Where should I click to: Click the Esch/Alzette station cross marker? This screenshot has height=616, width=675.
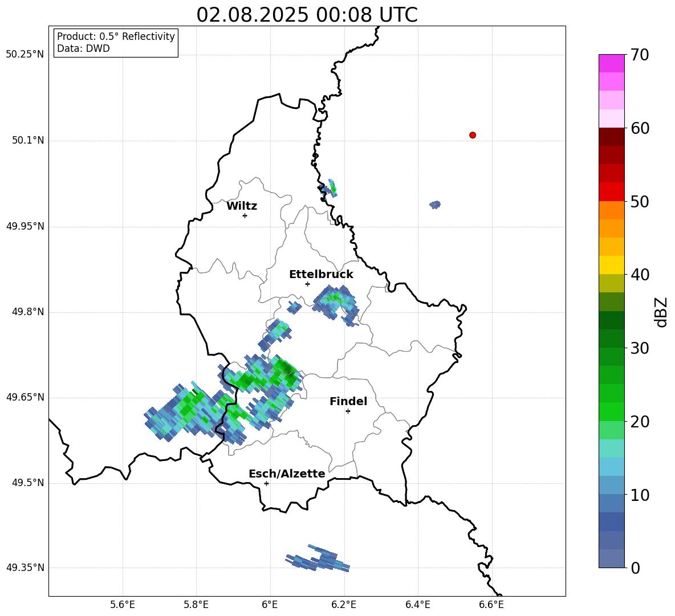266,483
